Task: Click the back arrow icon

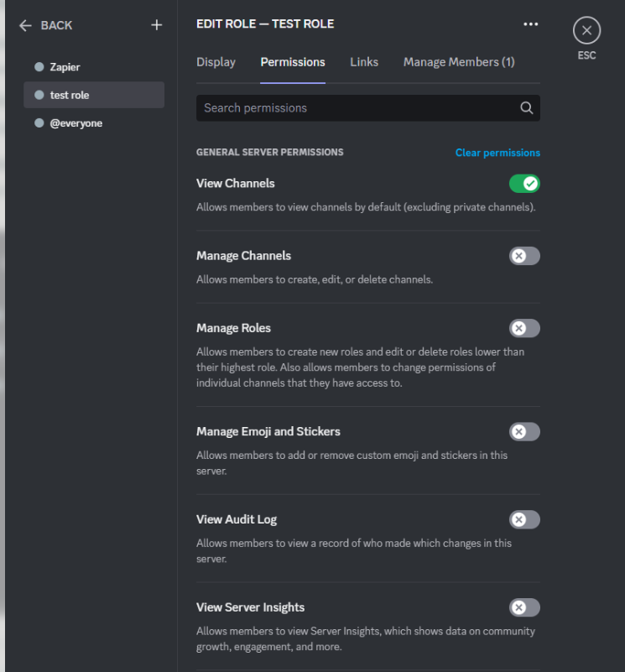Action: point(25,25)
